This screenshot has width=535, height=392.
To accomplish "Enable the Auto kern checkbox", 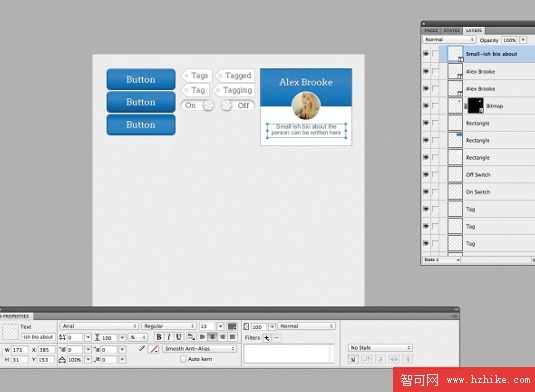I will (183, 359).
